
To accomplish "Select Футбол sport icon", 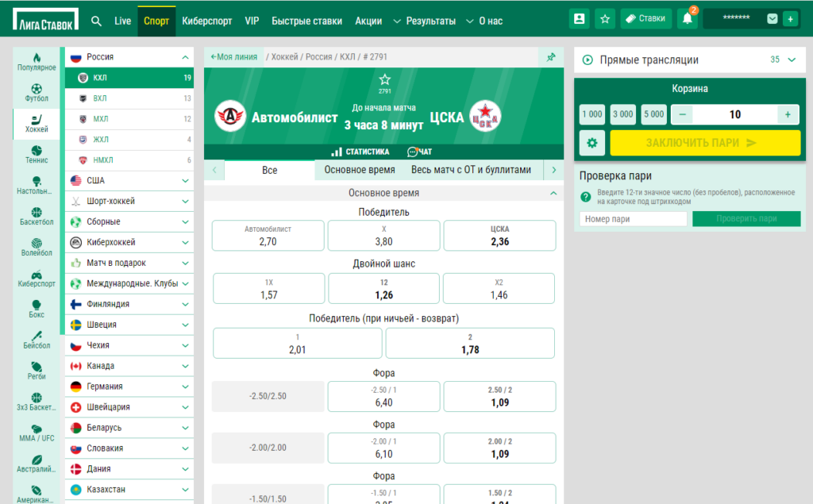I will 37,94.
